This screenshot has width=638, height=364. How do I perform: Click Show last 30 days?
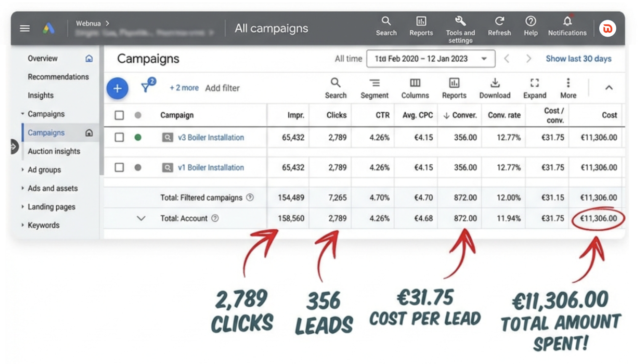tap(579, 59)
